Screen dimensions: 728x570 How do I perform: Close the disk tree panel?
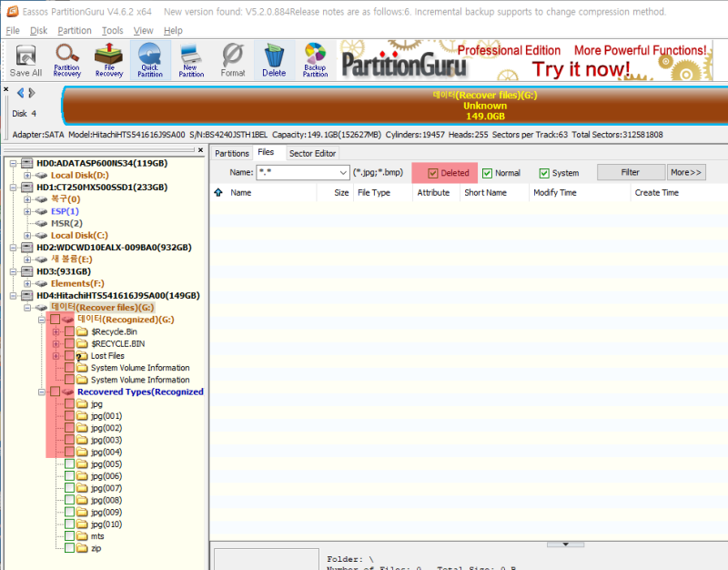click(x=200, y=150)
